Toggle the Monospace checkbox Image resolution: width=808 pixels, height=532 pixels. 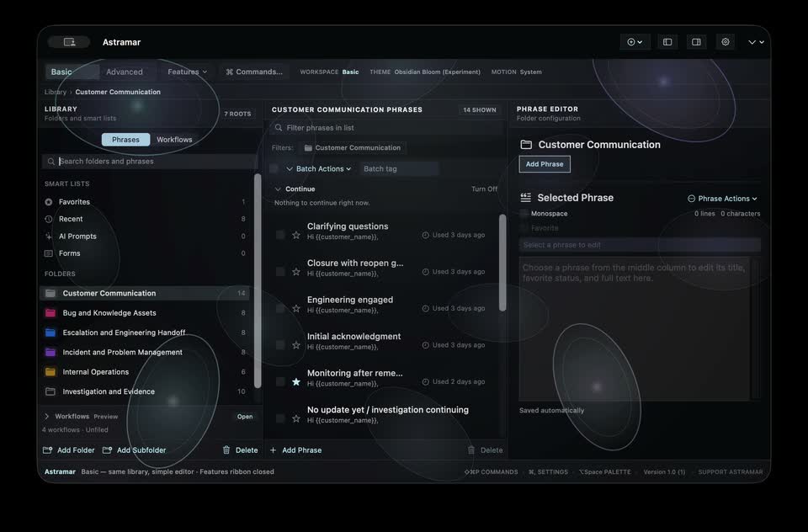pyautogui.click(x=524, y=214)
